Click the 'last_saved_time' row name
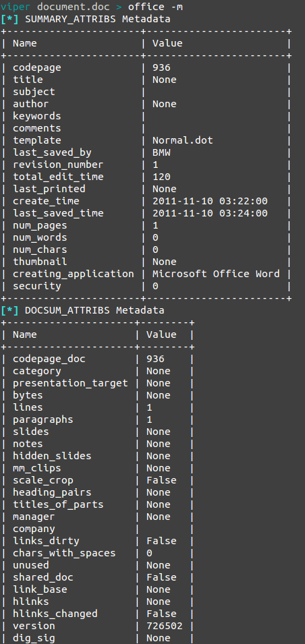This screenshot has width=305, height=644. click(x=58, y=214)
